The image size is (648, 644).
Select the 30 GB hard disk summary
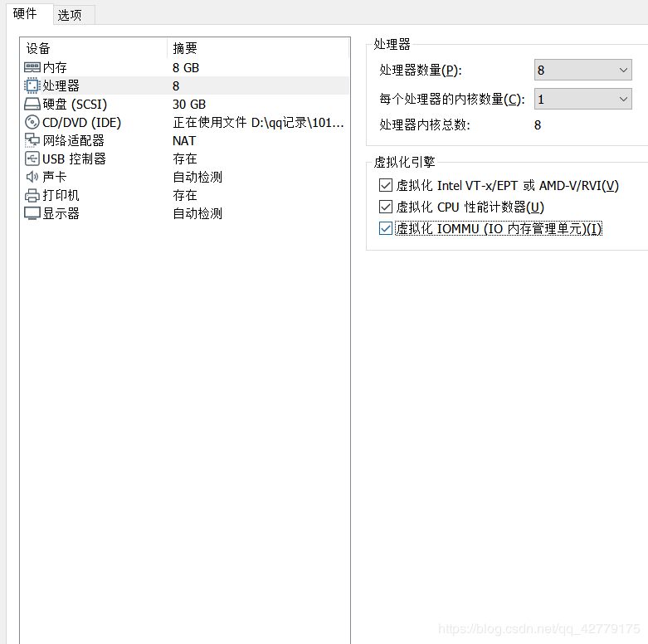(189, 104)
